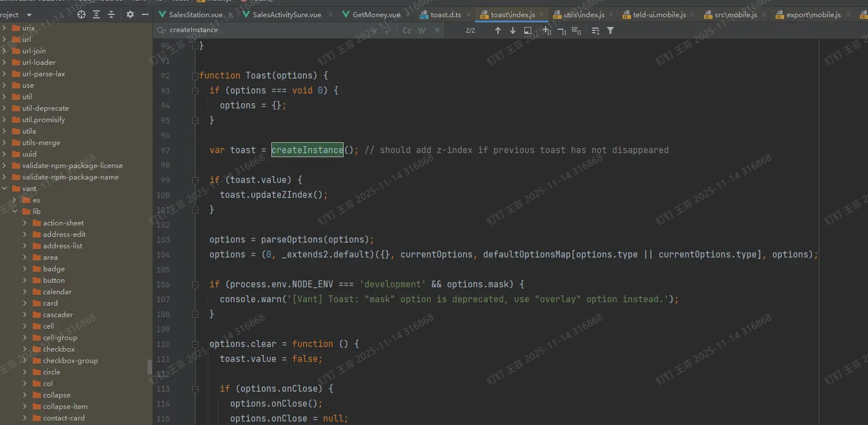
Task: Collapse the Toast function via gutter fold marker
Action: pyautogui.click(x=196, y=75)
